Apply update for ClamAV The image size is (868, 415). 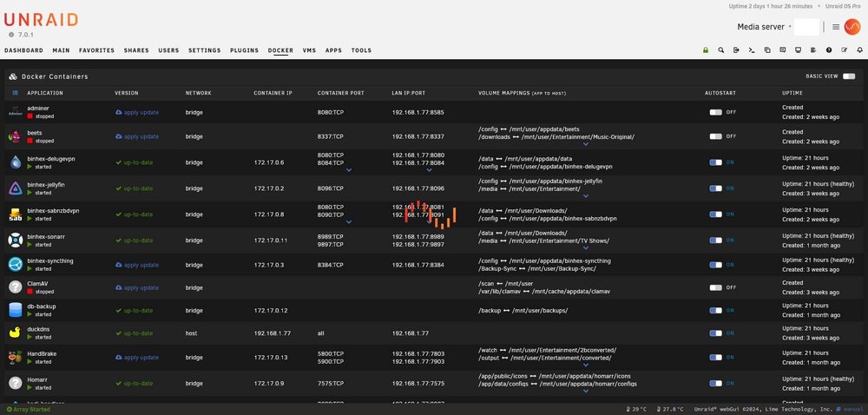137,287
